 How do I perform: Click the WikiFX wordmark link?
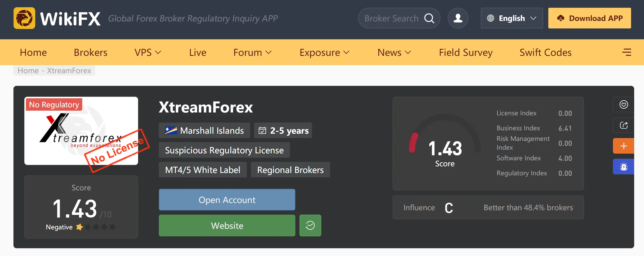70,18
